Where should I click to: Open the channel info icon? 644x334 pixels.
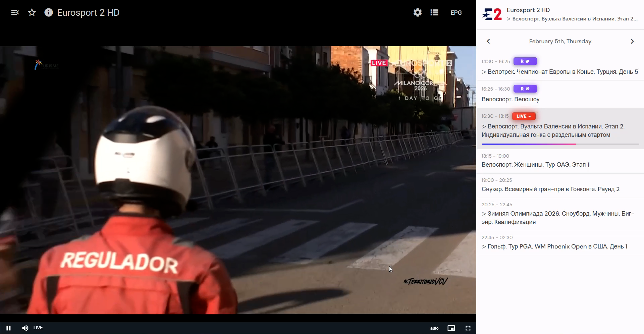pos(49,13)
